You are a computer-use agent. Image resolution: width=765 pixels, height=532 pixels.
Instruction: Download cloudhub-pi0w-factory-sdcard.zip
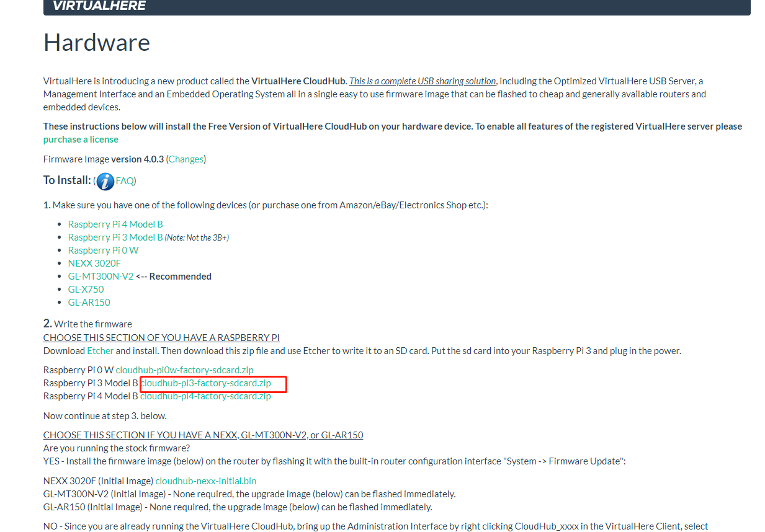click(185, 370)
